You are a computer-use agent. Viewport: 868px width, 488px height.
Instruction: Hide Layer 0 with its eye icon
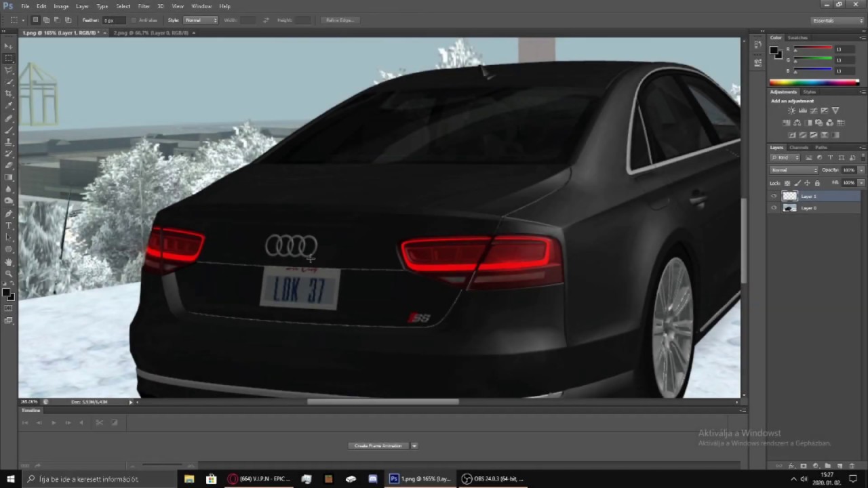[774, 207]
